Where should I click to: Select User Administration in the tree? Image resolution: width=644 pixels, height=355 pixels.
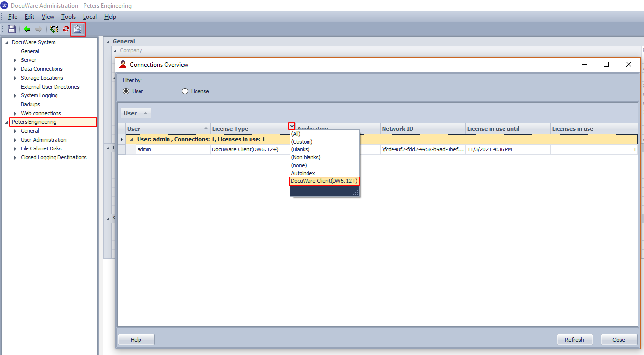[x=43, y=140]
